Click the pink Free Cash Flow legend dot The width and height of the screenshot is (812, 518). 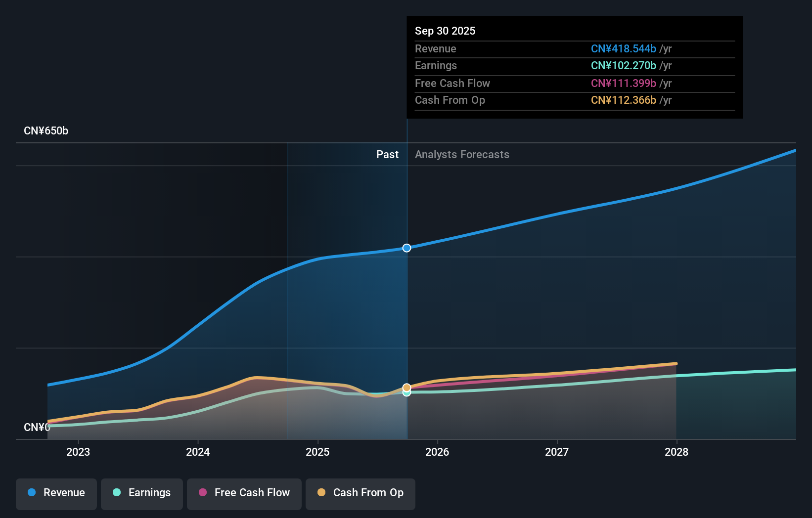pos(203,492)
